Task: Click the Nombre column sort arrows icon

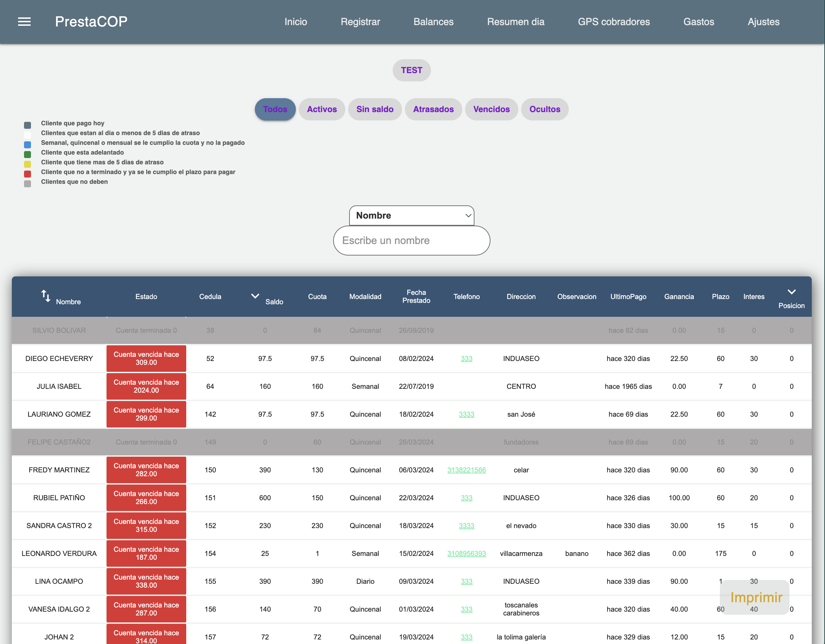Action: point(45,296)
